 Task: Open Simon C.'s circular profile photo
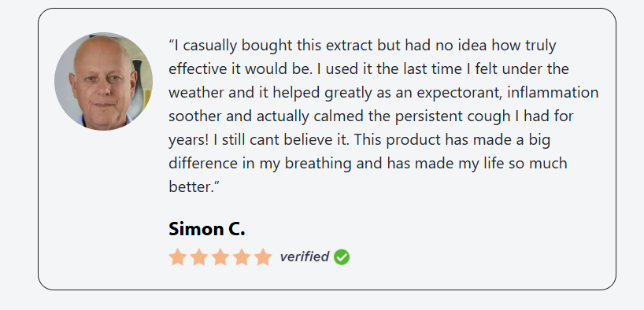tap(103, 81)
